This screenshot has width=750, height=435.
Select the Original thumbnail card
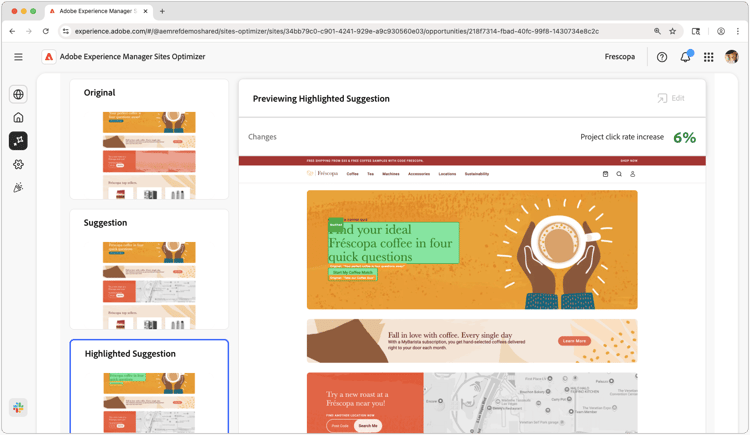tap(149, 139)
